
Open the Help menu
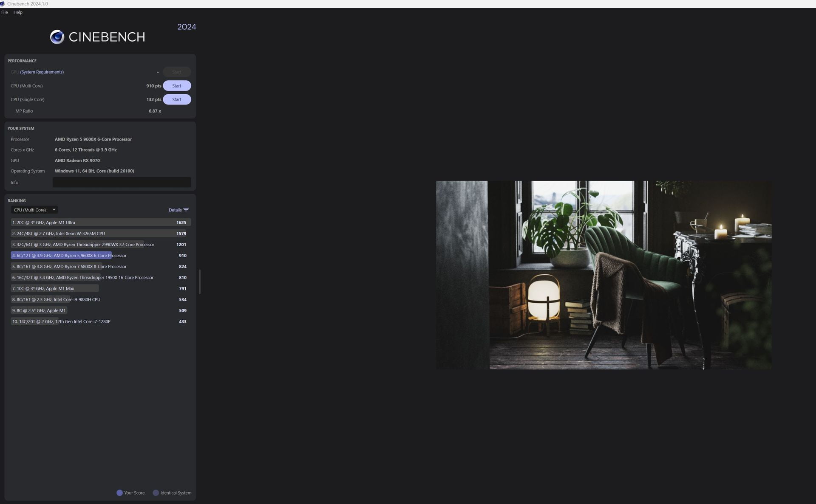[18, 12]
